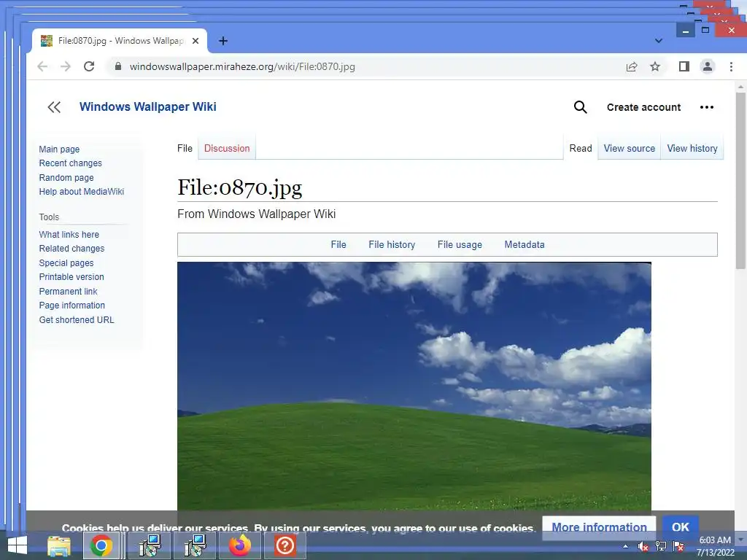747x560 pixels.
Task: Launch Firefox from the taskbar
Action: point(239,545)
